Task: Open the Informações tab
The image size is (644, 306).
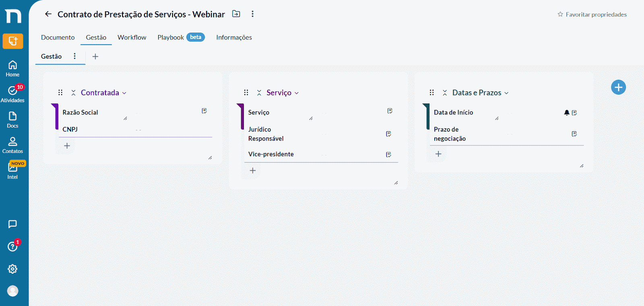Action: (234, 37)
